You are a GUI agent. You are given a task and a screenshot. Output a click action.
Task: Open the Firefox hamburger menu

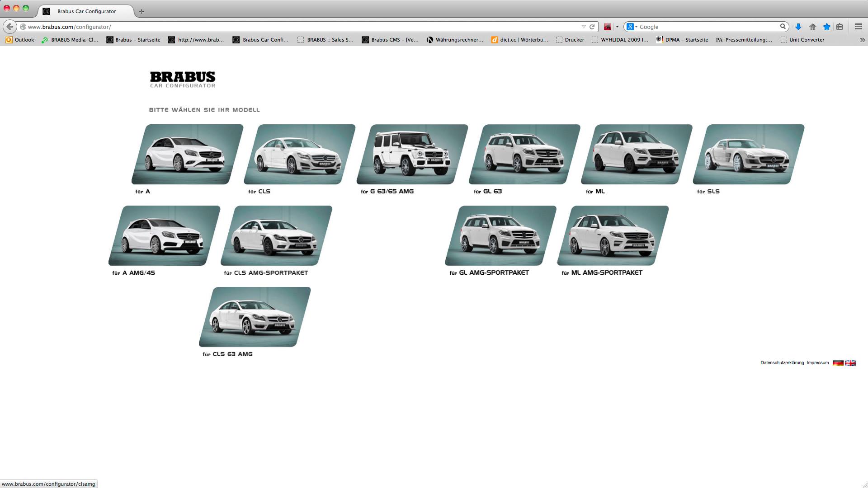[859, 27]
